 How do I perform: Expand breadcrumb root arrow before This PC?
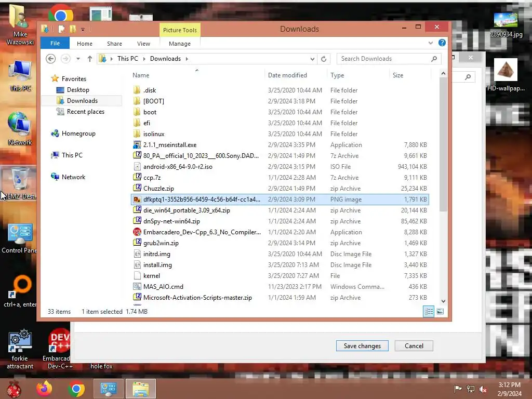111,59
